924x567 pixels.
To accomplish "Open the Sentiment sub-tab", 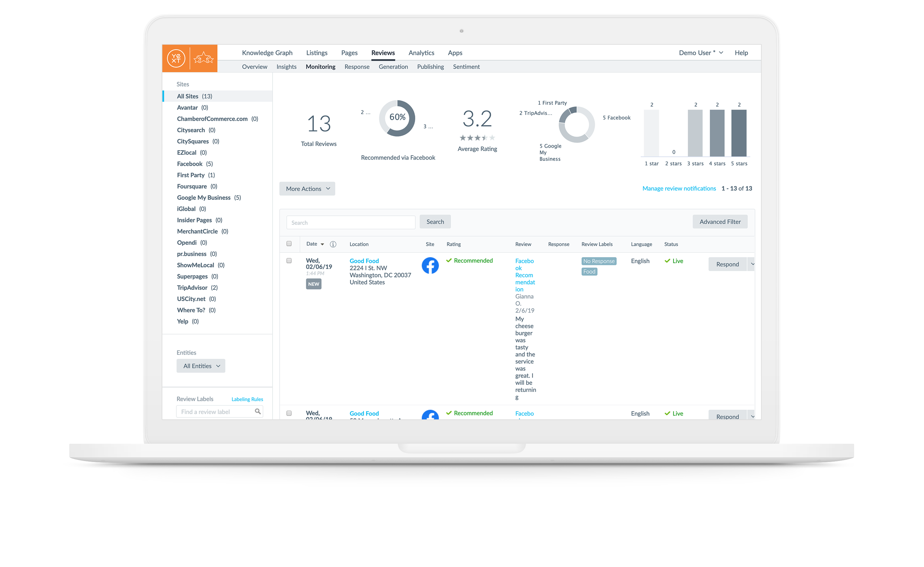I will point(466,67).
